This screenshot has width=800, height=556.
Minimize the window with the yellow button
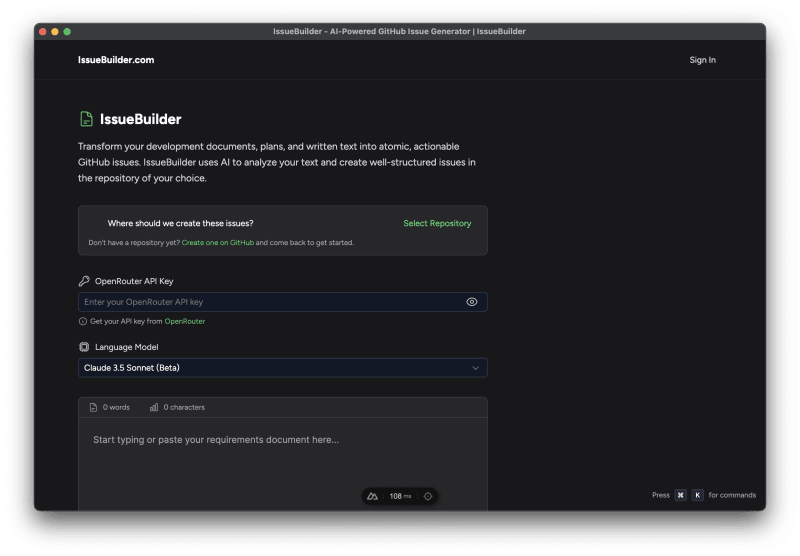pos(55,32)
